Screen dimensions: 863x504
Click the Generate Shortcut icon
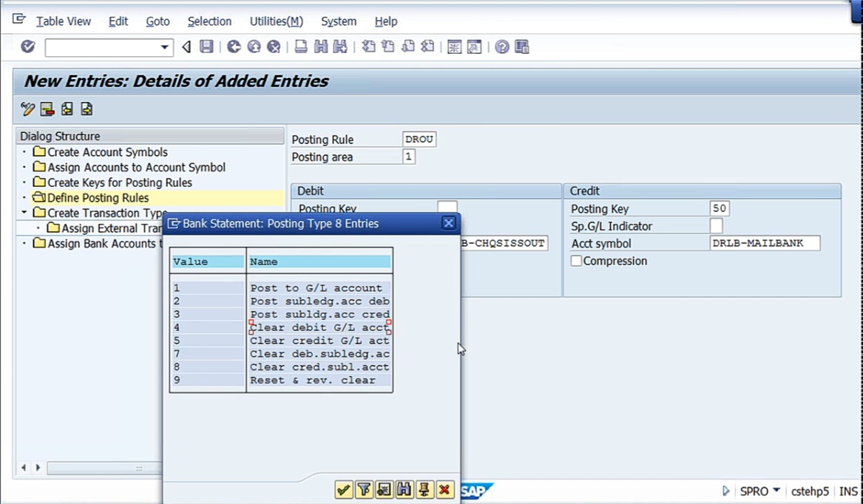[474, 47]
